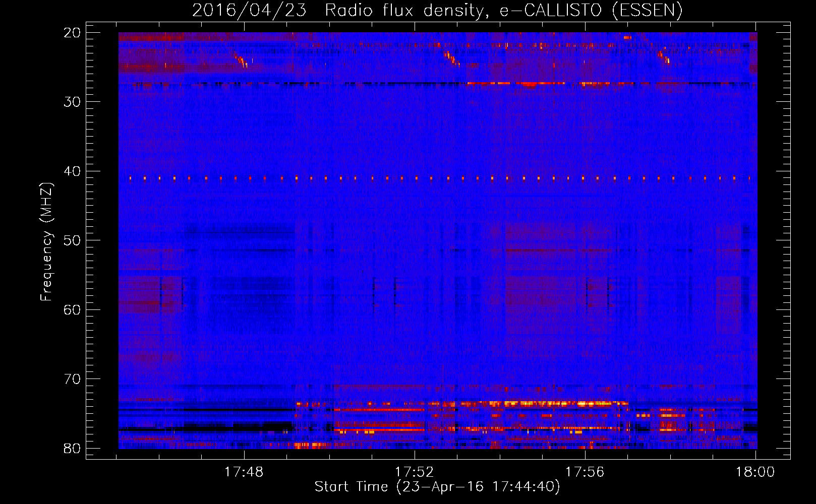Click the x-axis time label '17:52'
Image resolution: width=816 pixels, height=504 pixels.
click(x=415, y=472)
